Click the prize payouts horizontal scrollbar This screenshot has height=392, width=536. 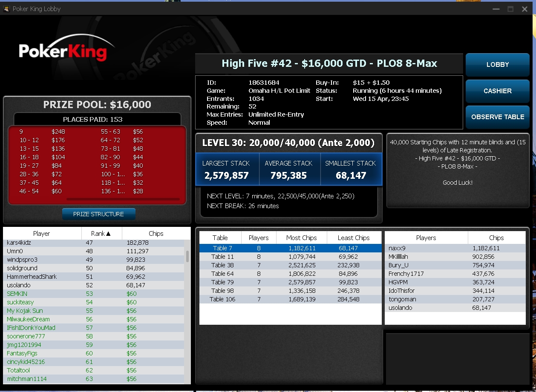pos(123,199)
